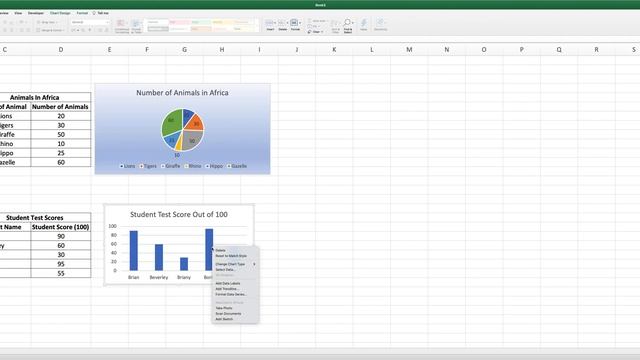Click the Hippo legend entry
The height and width of the screenshot is (360, 640).
click(214, 166)
